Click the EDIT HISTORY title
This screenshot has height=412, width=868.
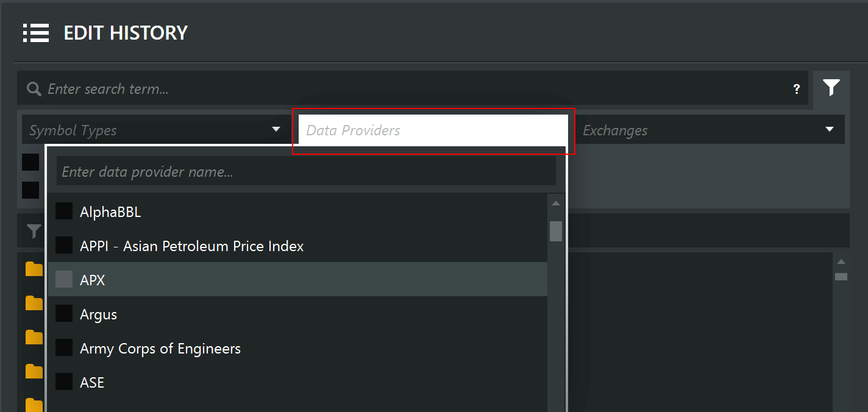[x=126, y=33]
